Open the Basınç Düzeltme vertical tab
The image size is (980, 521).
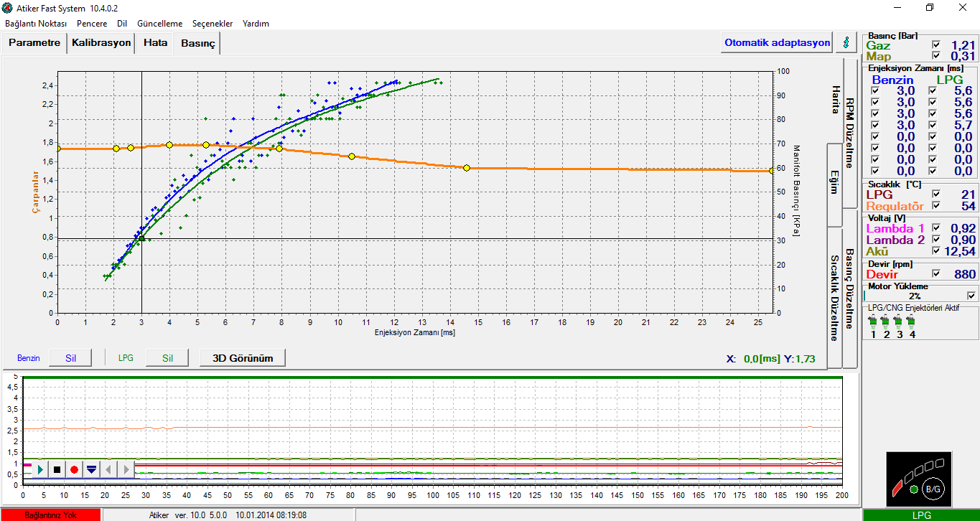(x=849, y=288)
